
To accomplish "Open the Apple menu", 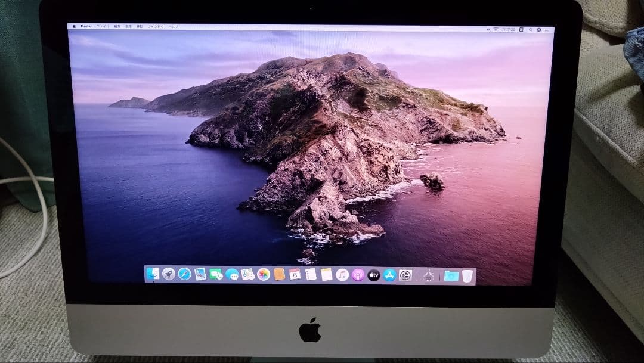I will tap(74, 27).
